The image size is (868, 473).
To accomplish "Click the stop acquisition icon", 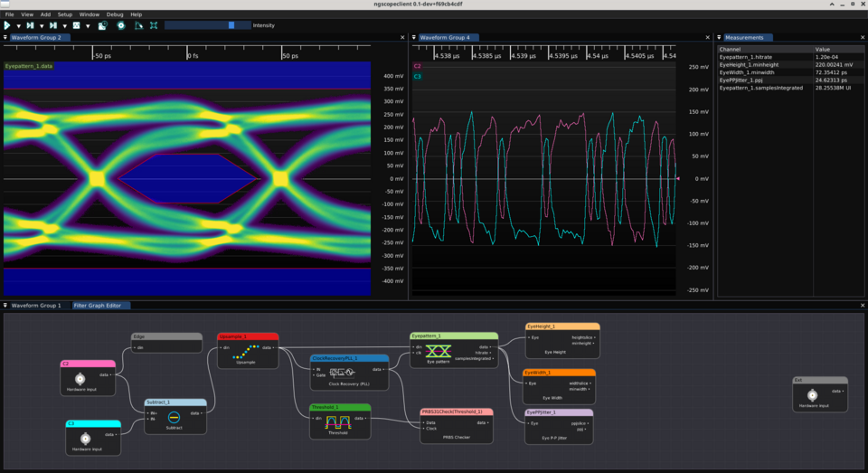I will click(x=76, y=25).
